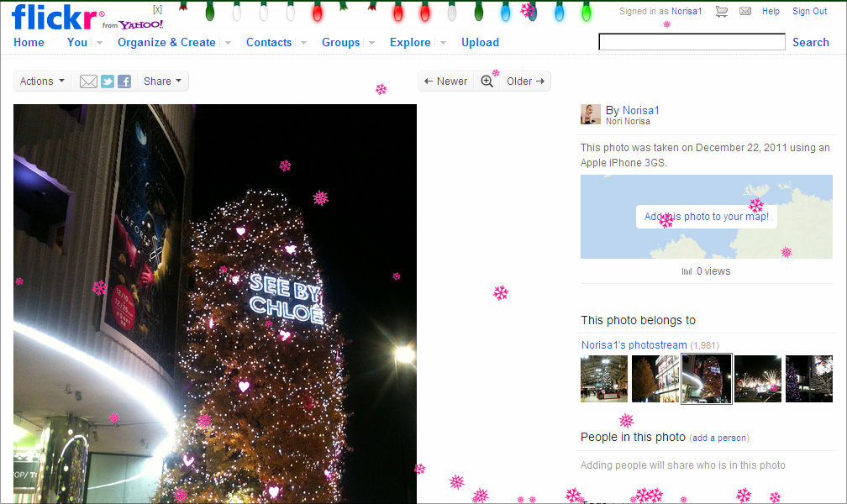Go to Upload

(480, 42)
